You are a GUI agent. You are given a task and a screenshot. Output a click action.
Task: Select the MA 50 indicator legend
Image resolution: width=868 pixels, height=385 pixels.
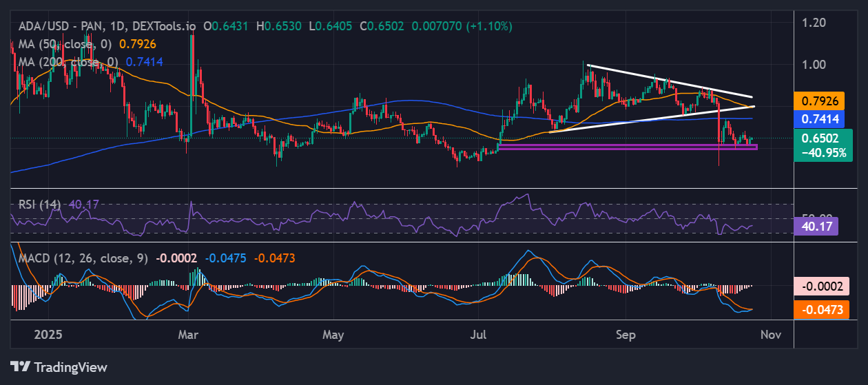click(x=62, y=44)
